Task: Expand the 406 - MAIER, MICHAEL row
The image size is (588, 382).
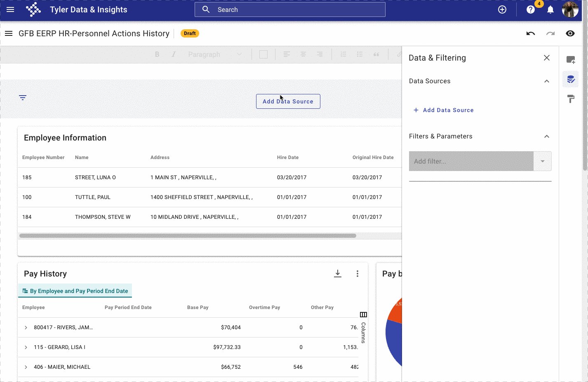Action: click(x=26, y=367)
